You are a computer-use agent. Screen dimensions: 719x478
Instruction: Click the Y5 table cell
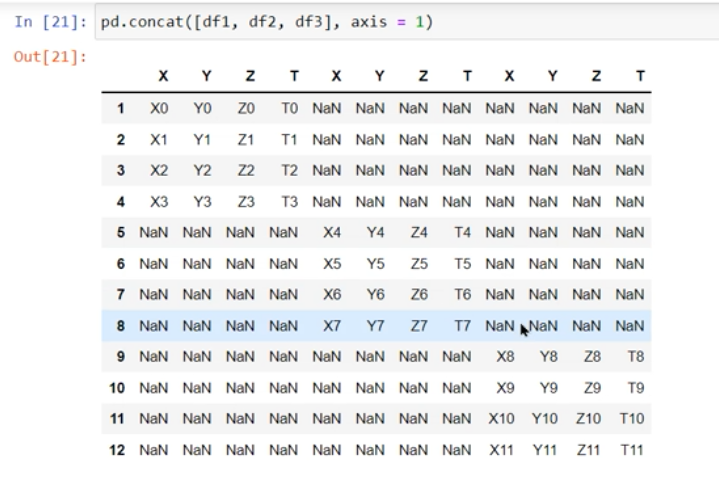click(375, 264)
